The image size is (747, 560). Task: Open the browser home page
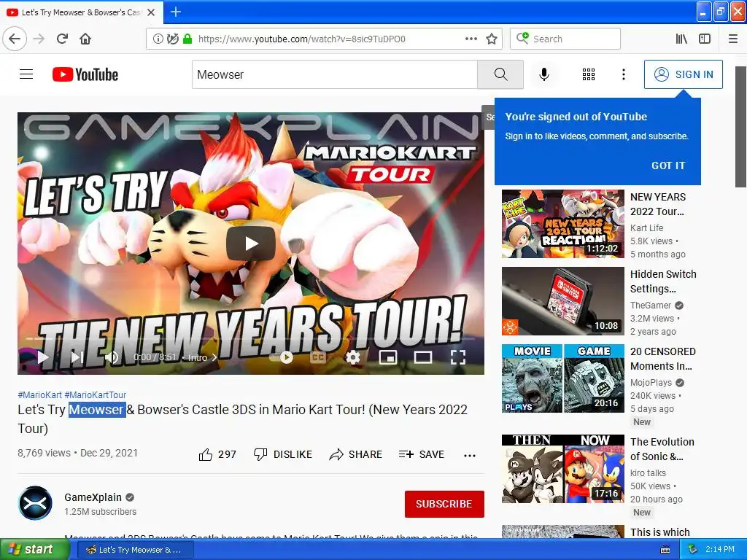(85, 39)
